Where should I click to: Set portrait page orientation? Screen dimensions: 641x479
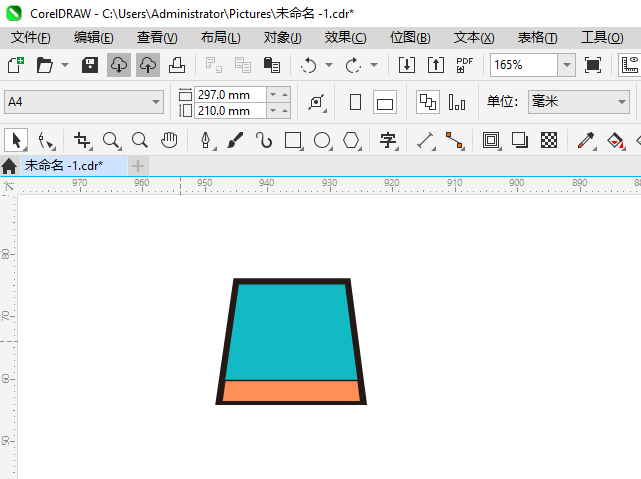point(356,102)
